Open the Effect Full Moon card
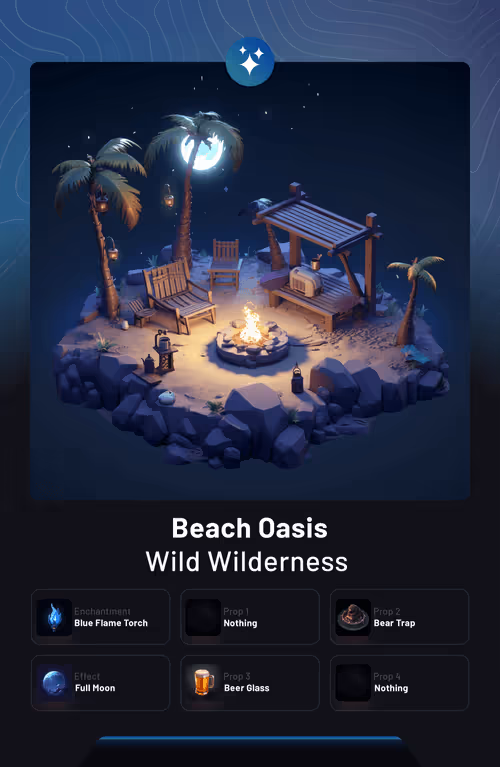 tap(100, 683)
